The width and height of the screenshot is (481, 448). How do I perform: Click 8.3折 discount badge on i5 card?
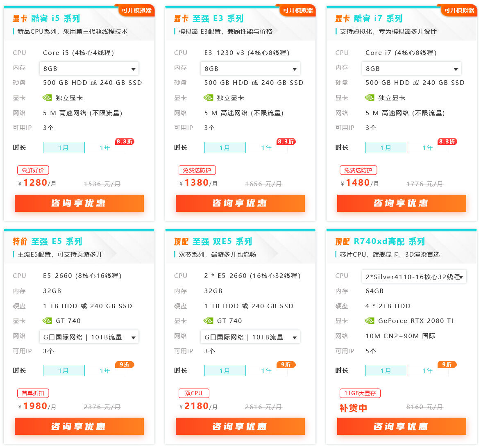pos(125,141)
